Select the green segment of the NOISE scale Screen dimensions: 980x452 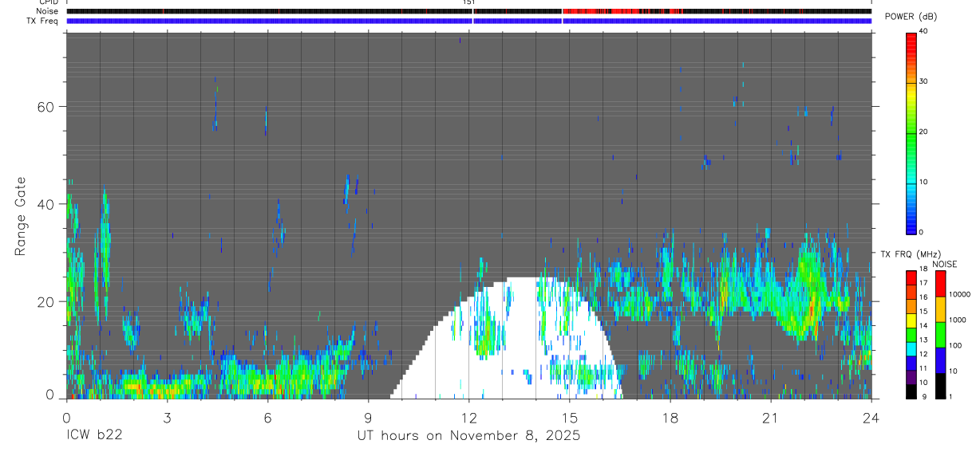pos(940,335)
